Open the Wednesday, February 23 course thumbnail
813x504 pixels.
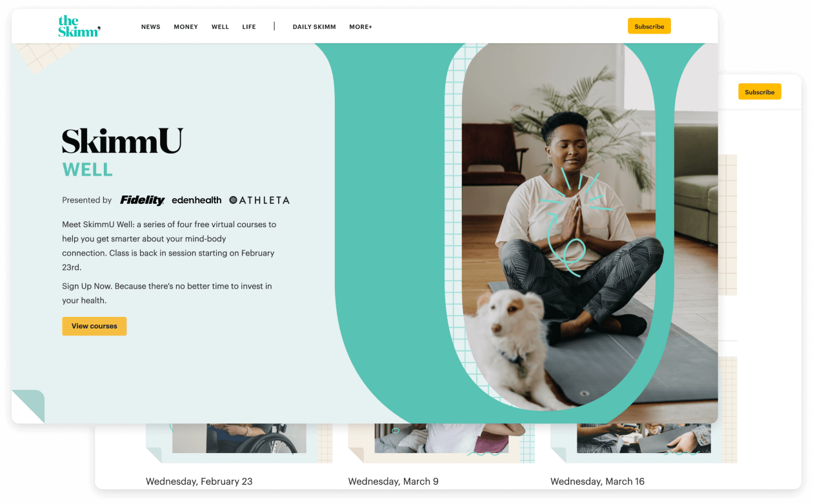click(x=239, y=439)
